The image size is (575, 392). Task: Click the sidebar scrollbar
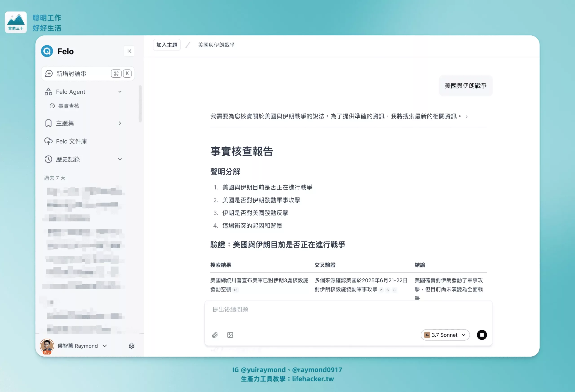(140, 104)
